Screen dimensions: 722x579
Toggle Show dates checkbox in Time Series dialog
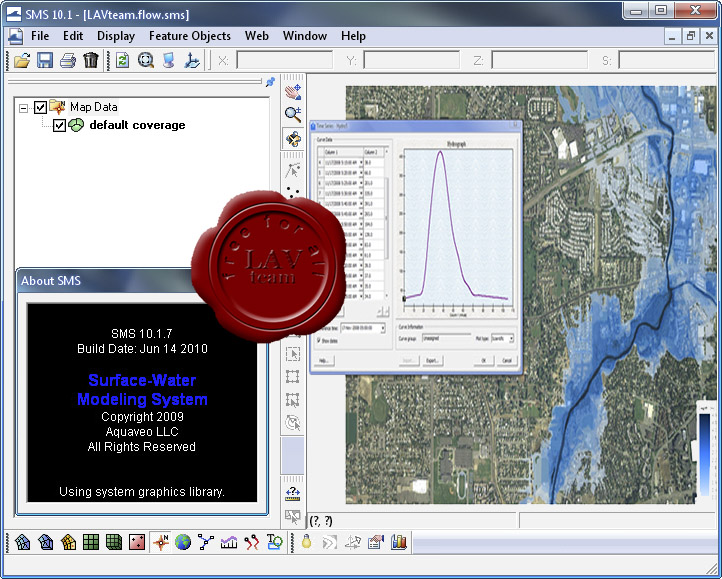coord(318,341)
